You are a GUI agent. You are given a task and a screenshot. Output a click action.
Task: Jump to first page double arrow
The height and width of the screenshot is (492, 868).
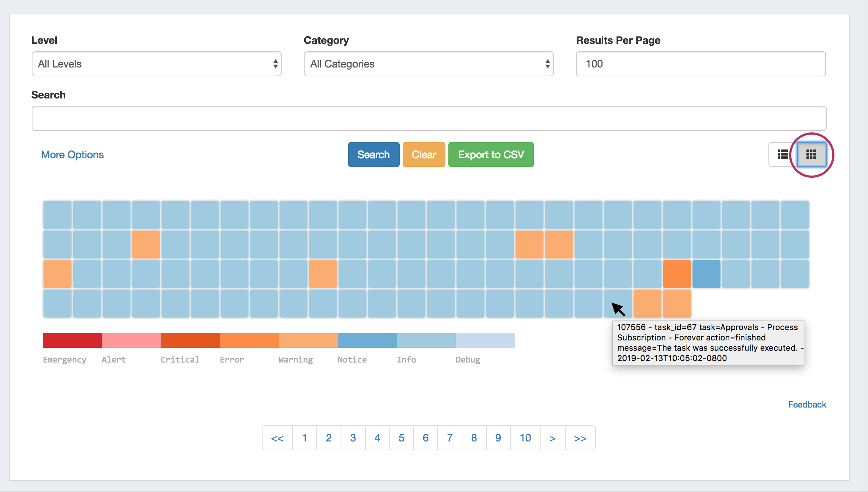point(277,438)
